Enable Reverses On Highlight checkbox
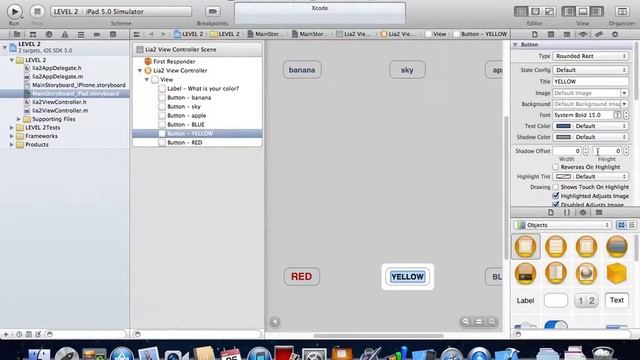This screenshot has width=640, height=360. (556, 167)
